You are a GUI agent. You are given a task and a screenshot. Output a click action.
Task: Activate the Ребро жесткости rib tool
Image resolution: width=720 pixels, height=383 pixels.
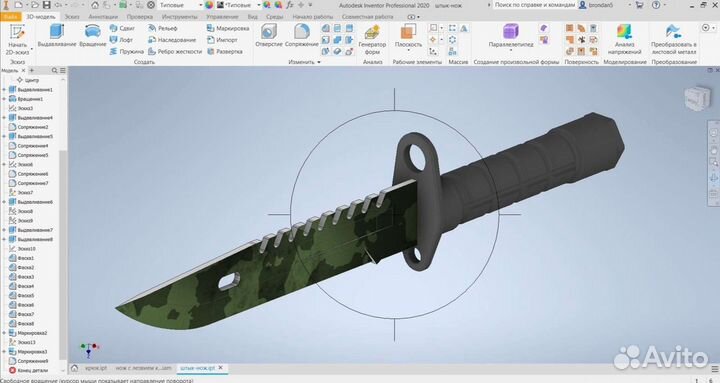pos(175,51)
